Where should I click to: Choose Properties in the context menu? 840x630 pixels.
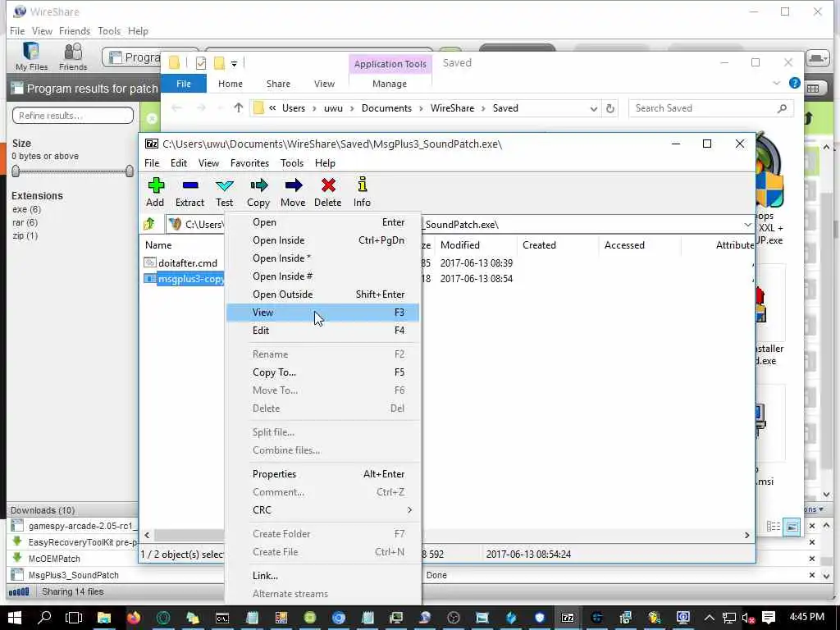pyautogui.click(x=322, y=474)
